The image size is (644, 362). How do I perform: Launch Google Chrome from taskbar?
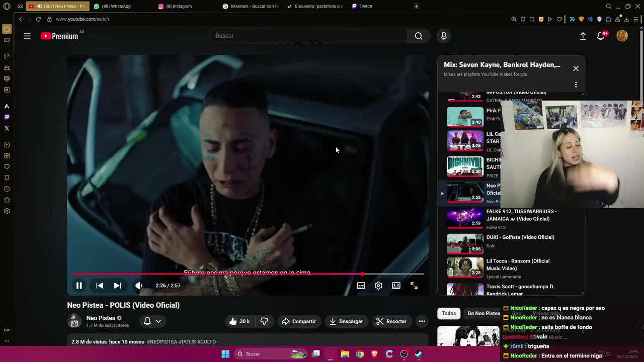360,354
